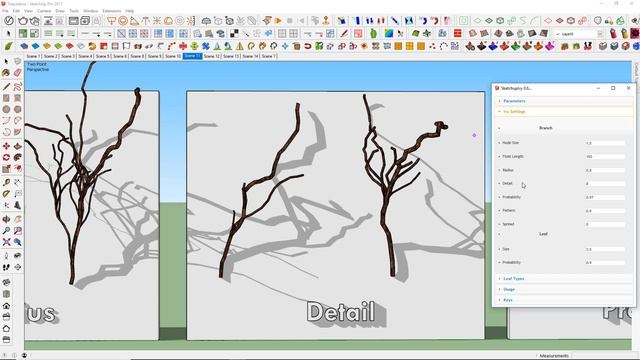Image resolution: width=640 pixels, height=360 pixels.
Task: Select the Zoom magnifier tool
Action: (6, 231)
